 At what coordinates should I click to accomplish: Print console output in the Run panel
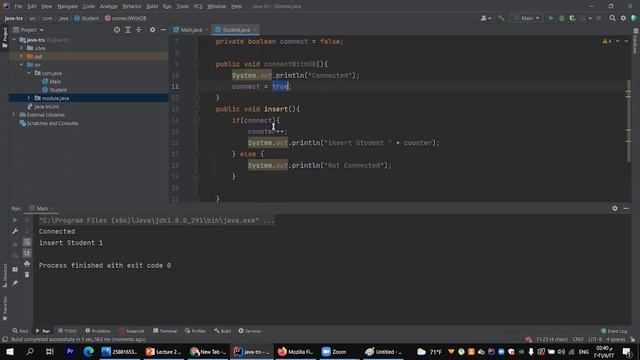click(27, 264)
